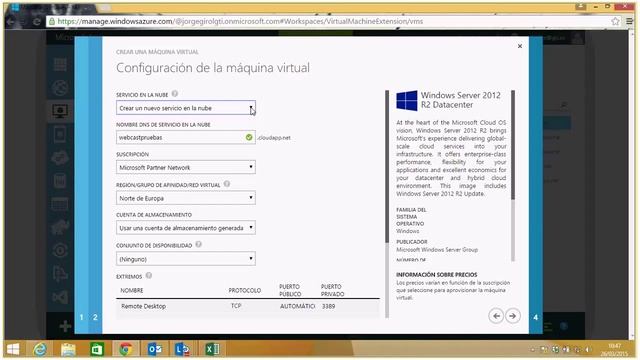
Task: Click help icon next to Región/Grupo de afinidad
Action: [x=227, y=184]
